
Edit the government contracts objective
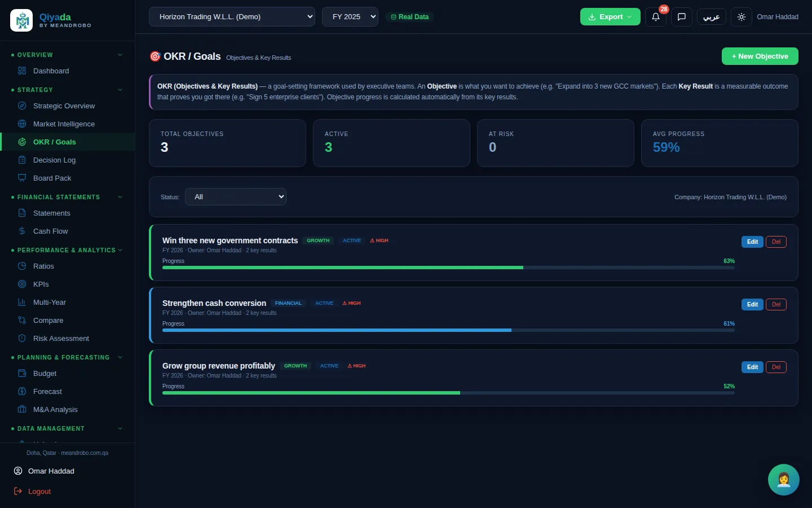pyautogui.click(x=752, y=242)
